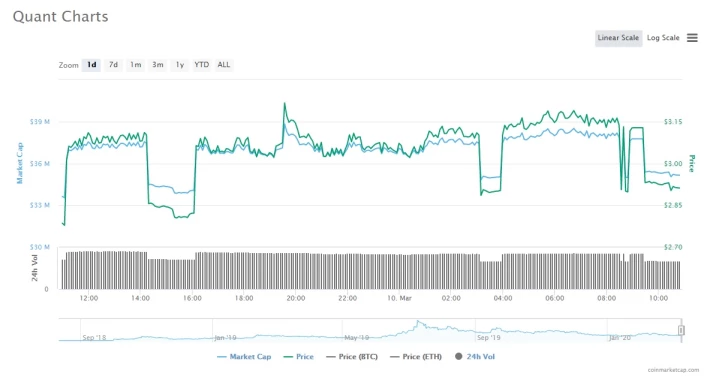This screenshot has width=710, height=385.
Task: Toggle the Price (BTC) legend item
Action: tap(352, 357)
